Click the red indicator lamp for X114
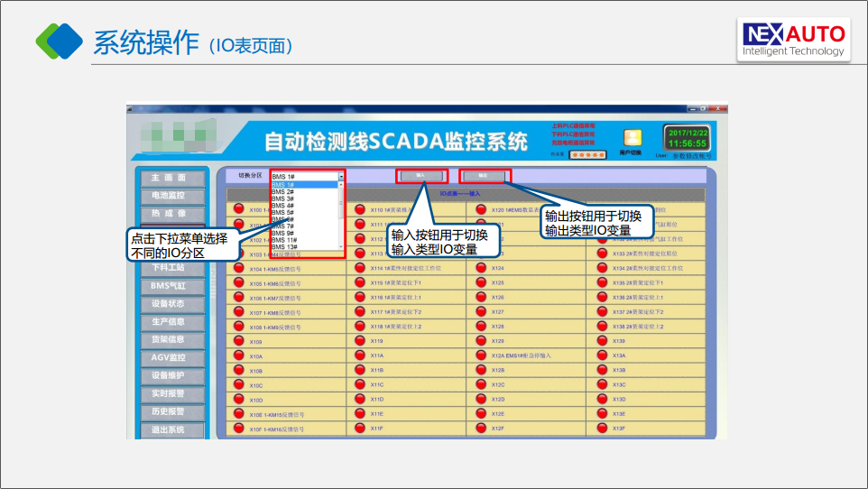The image size is (868, 489). pos(360,267)
